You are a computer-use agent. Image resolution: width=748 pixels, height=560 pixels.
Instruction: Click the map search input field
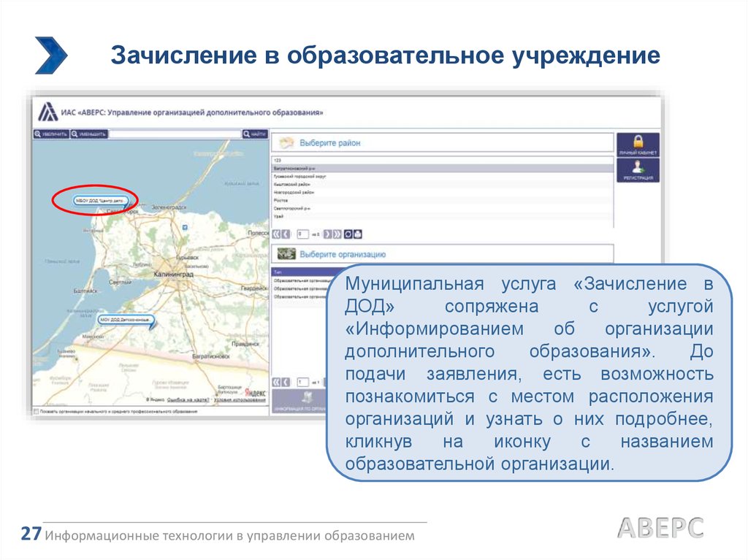(175, 134)
